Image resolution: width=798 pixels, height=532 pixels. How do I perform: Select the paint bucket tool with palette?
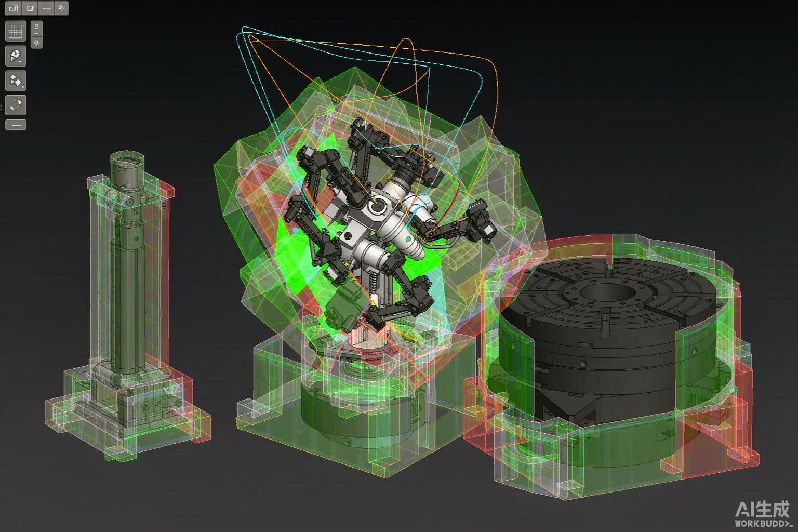[x=16, y=56]
